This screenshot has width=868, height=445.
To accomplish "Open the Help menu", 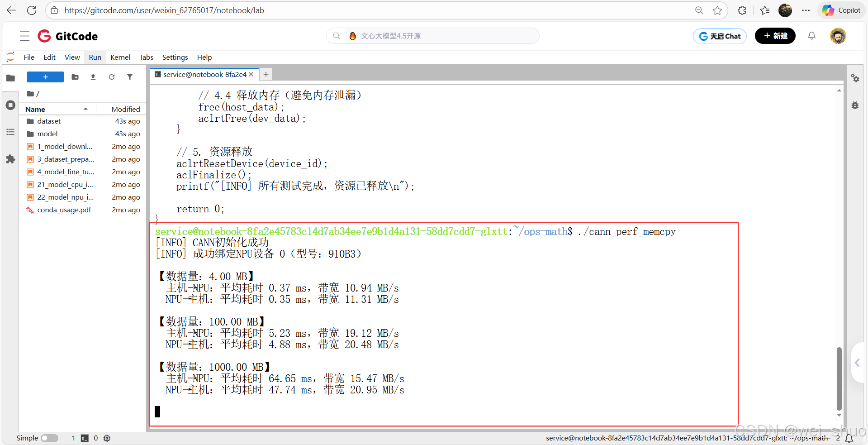I will coord(204,57).
